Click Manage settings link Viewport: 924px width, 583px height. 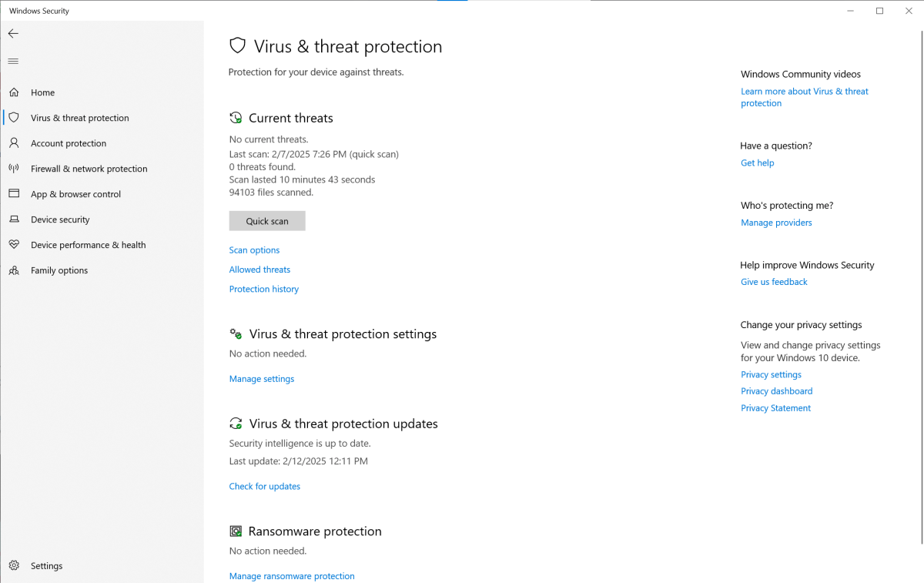261,379
